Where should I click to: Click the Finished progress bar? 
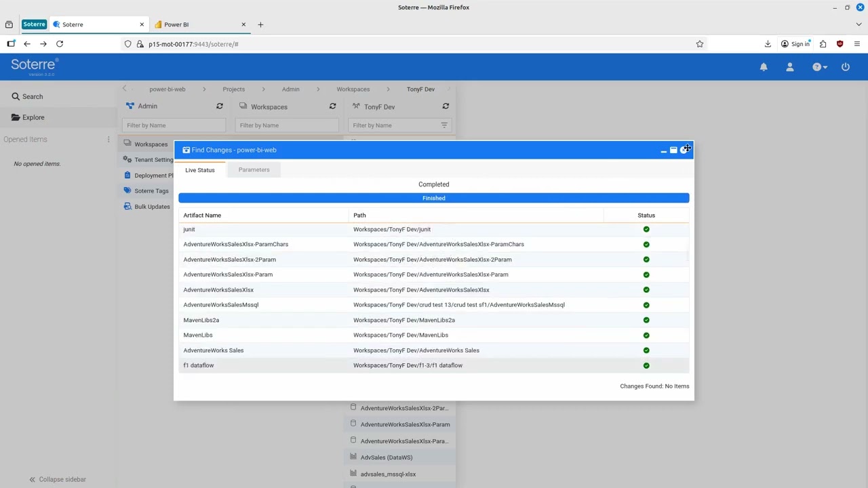pos(434,198)
